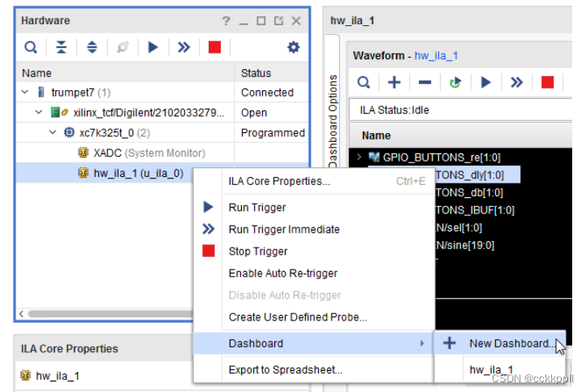The width and height of the screenshot is (586, 392).
Task: Click ILA Status:Idle text
Action: click(x=394, y=110)
